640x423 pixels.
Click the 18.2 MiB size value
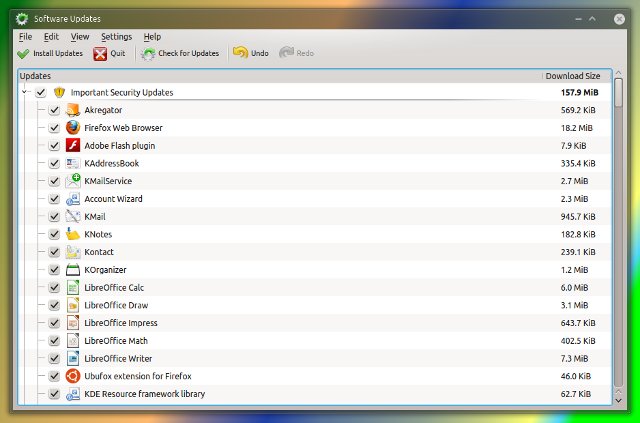(577, 128)
